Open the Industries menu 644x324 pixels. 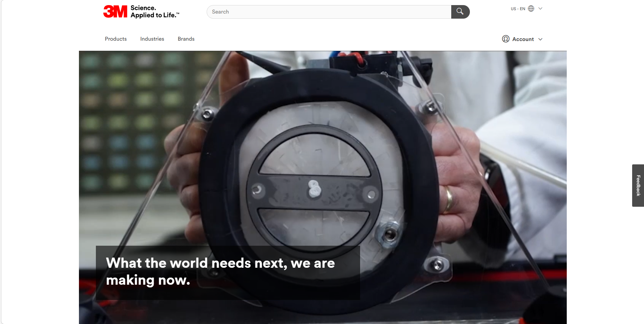tap(152, 39)
